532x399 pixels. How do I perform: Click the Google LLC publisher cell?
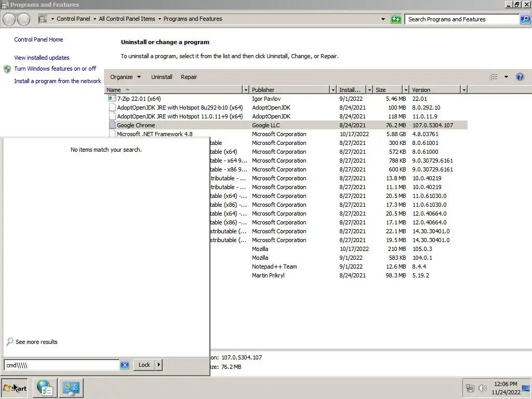(x=265, y=125)
